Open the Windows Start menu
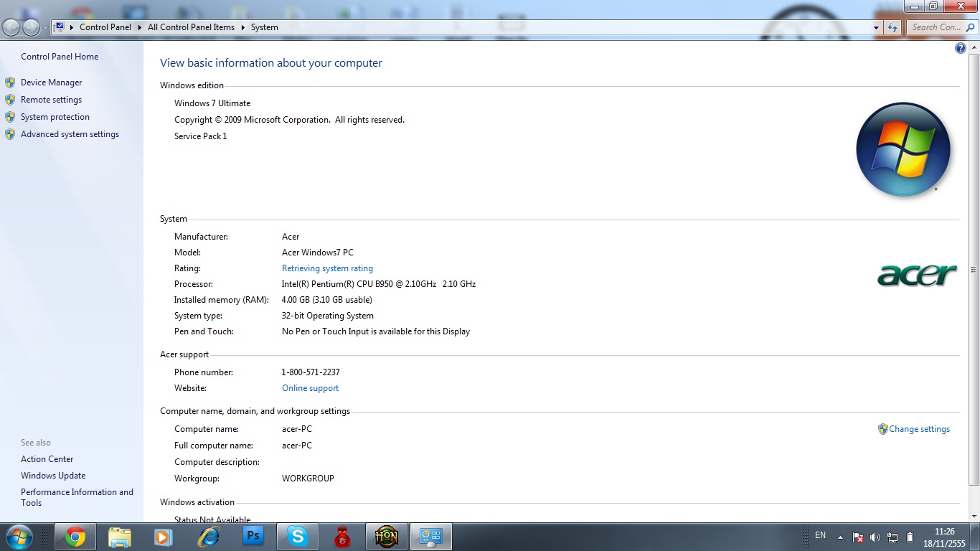980x551 pixels. coord(18,537)
